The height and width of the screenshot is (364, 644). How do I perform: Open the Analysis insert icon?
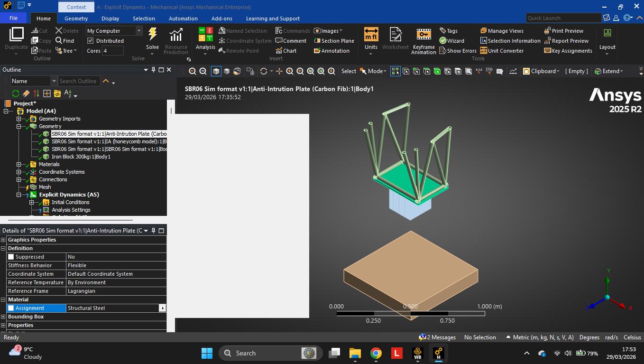pos(205,36)
